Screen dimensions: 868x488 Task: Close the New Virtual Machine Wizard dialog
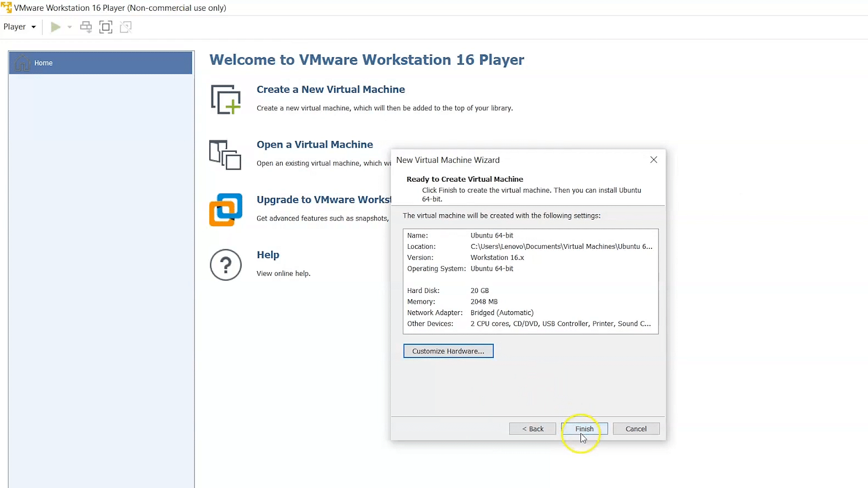click(x=654, y=160)
